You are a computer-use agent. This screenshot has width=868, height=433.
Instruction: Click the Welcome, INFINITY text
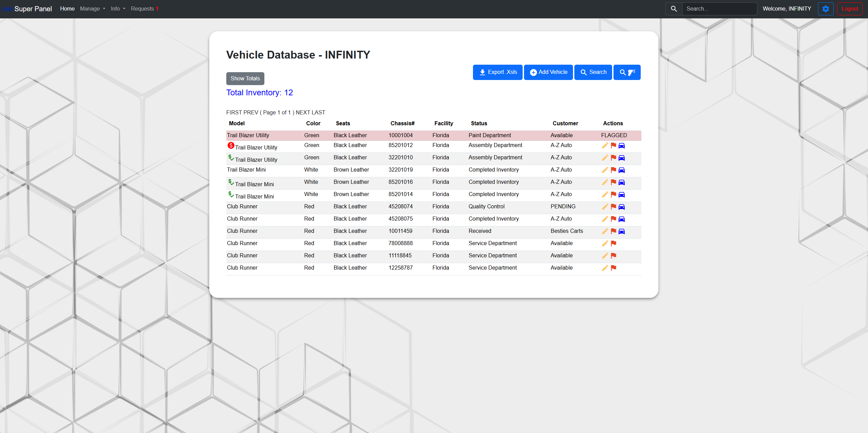click(x=787, y=9)
